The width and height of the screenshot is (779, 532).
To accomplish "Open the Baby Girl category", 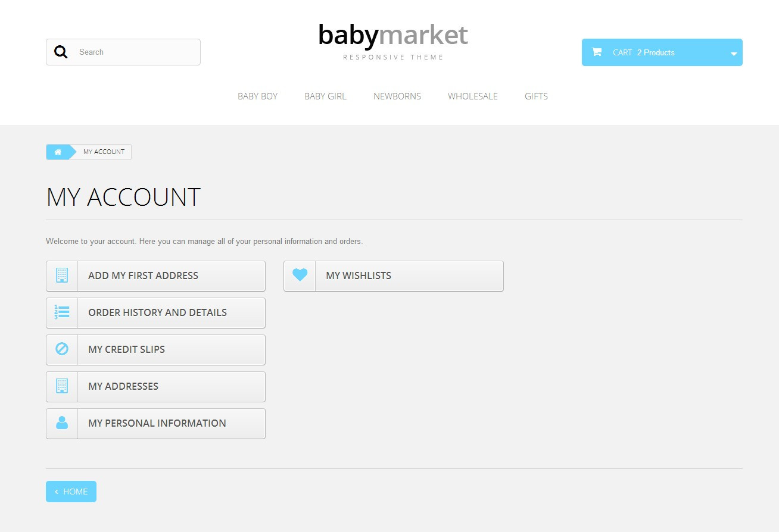I will pyautogui.click(x=325, y=96).
